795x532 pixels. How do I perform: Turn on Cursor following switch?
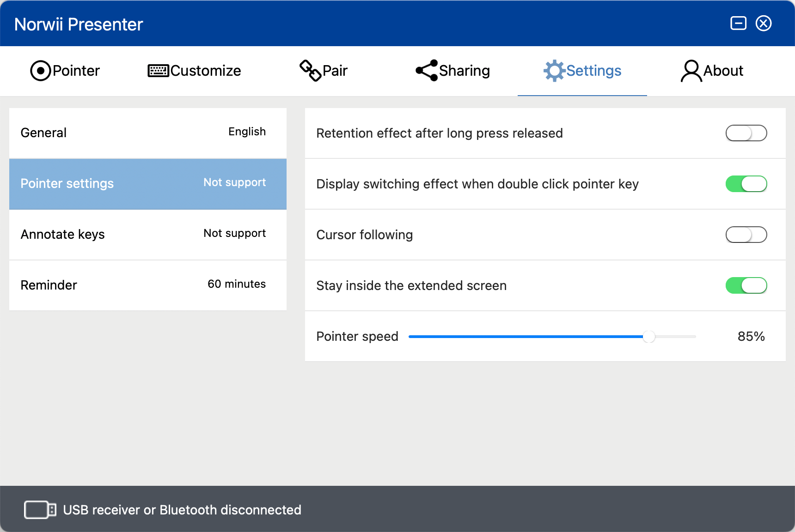pyautogui.click(x=746, y=235)
